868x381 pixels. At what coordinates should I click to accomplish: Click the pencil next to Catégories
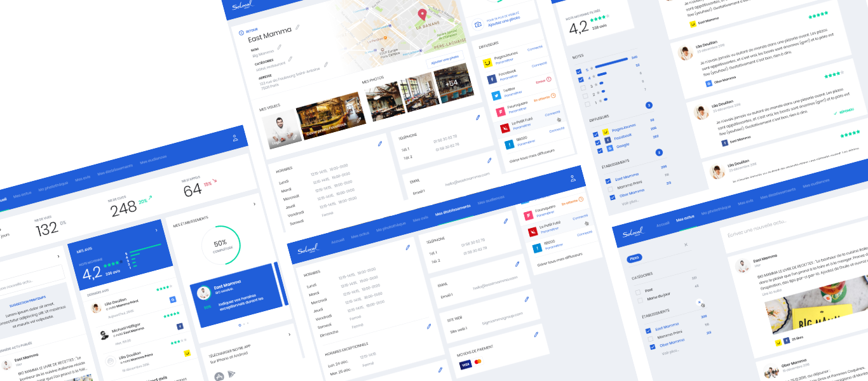pyautogui.click(x=290, y=58)
